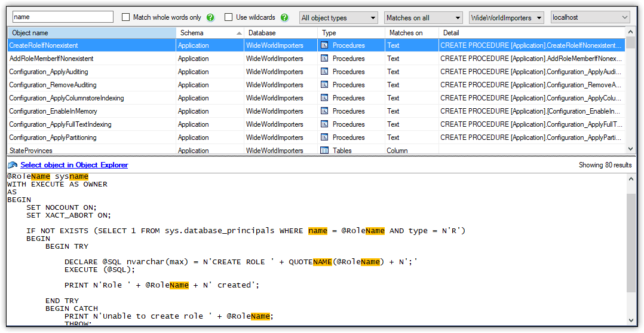Open the All object types dropdown
This screenshot has height=333, width=644.
pos(338,18)
